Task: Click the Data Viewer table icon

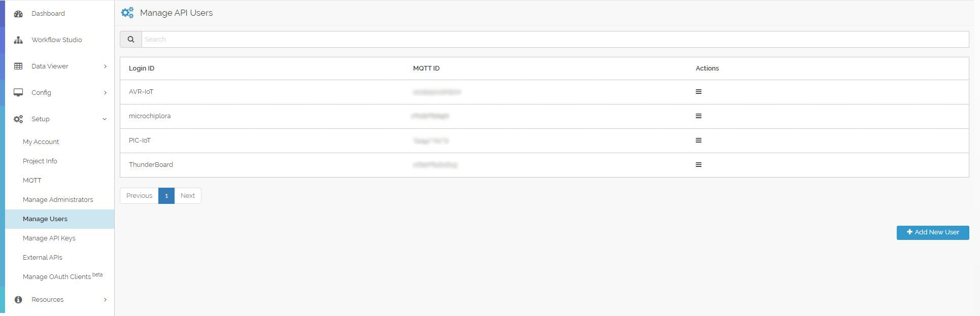Action: (18, 65)
